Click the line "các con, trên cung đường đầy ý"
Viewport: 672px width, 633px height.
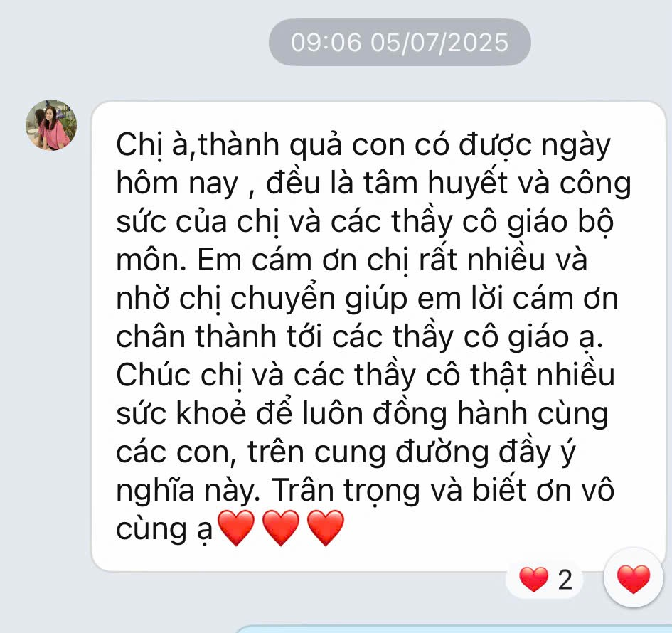coord(346,452)
